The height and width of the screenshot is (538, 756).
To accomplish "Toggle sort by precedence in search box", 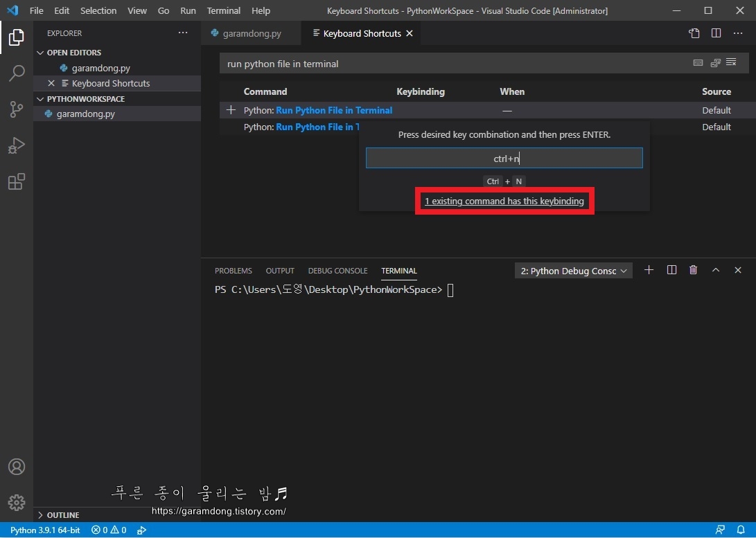I will tap(716, 62).
